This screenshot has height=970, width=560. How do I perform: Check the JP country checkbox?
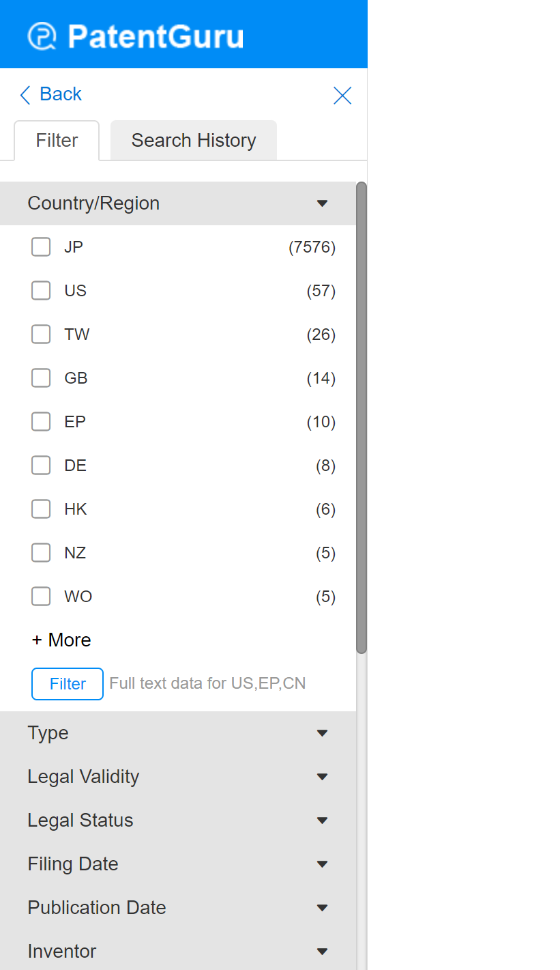coord(41,247)
